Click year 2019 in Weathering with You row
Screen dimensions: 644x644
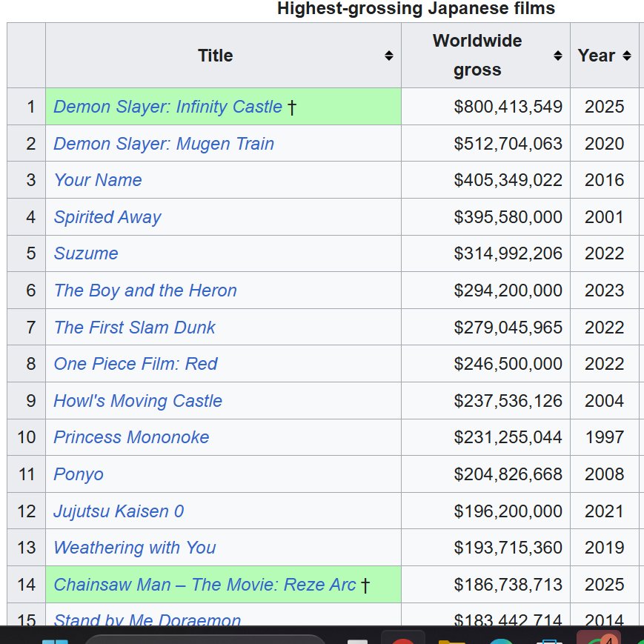(x=604, y=548)
